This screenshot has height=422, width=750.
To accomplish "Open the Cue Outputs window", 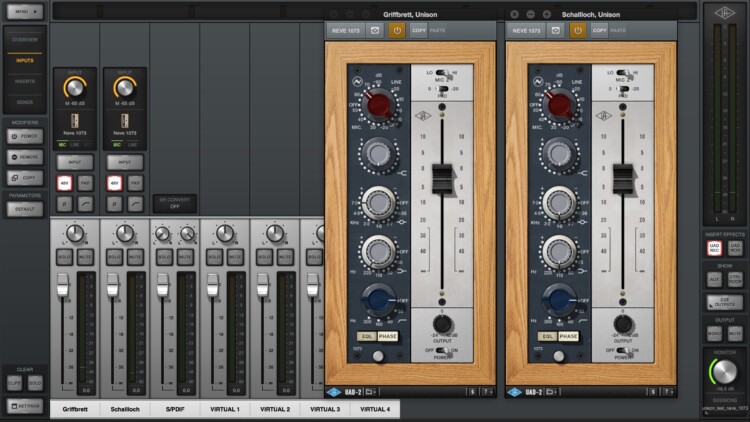I will click(725, 302).
